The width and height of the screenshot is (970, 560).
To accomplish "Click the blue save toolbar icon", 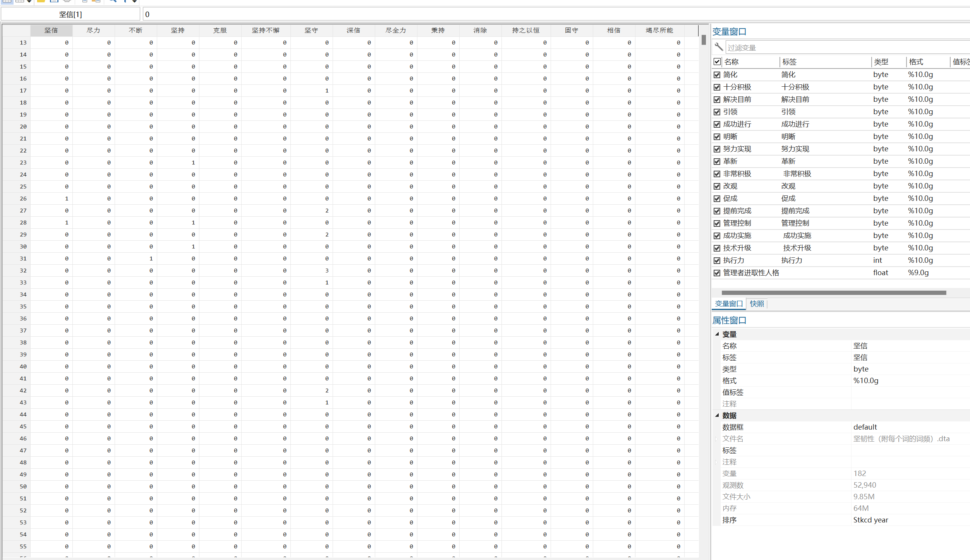I will (x=54, y=1).
